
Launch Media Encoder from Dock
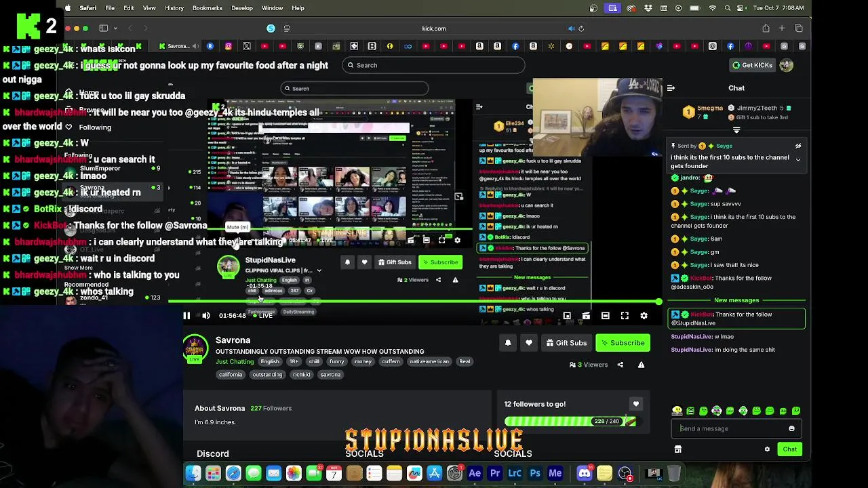555,473
